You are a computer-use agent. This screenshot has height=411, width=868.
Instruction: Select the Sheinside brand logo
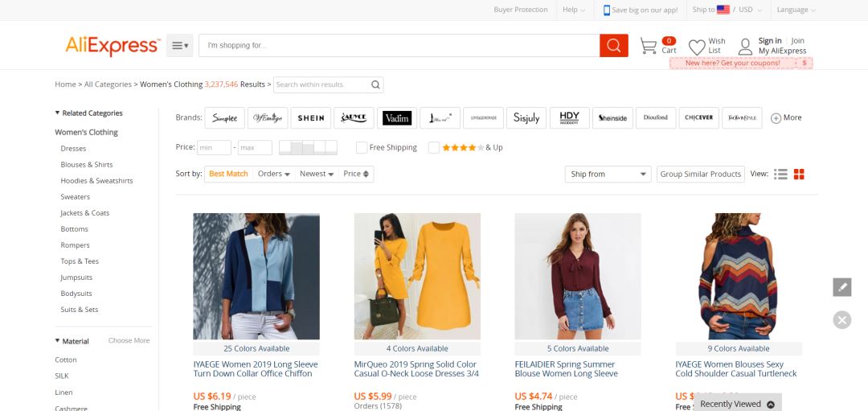click(612, 118)
